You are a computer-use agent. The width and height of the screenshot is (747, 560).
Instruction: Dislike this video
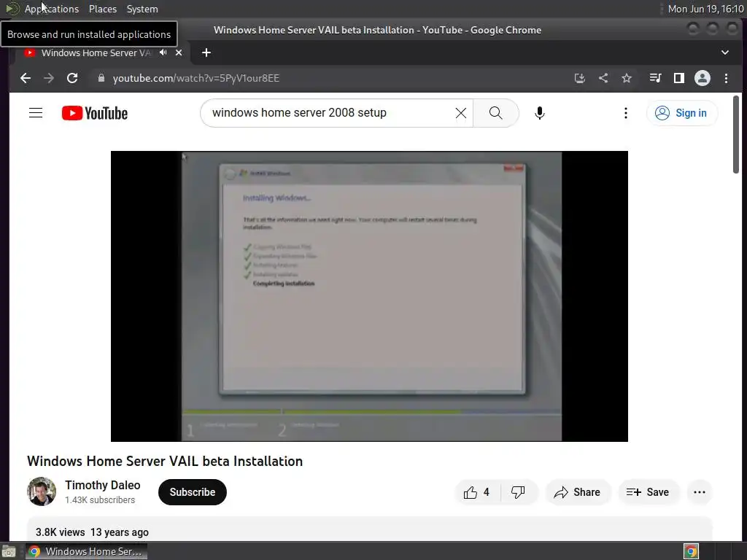[519, 492]
